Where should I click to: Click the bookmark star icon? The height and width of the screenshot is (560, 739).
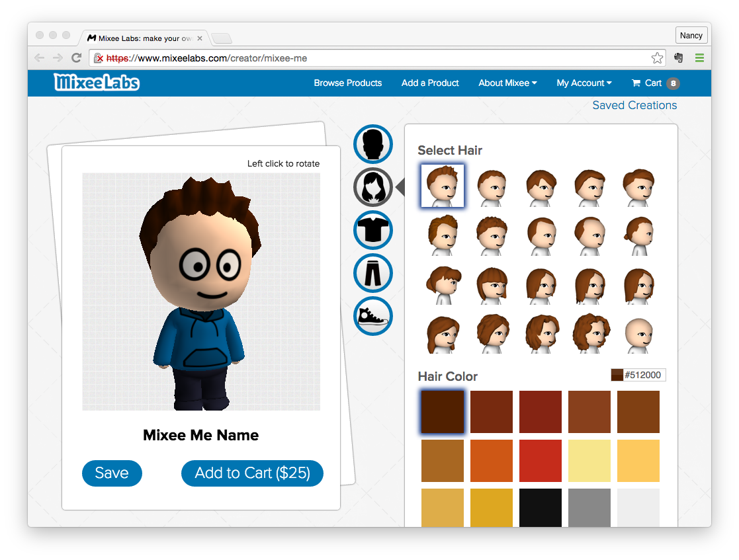coord(657,58)
